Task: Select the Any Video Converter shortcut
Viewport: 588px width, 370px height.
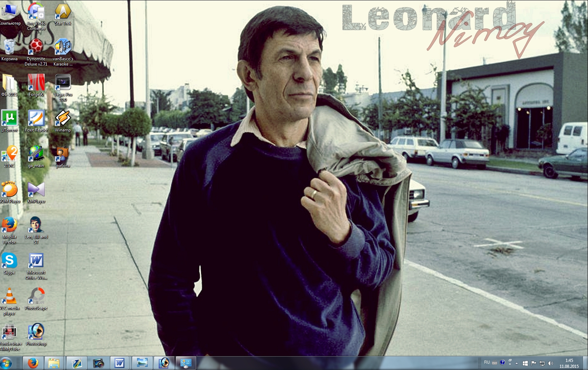Action: tap(36, 17)
